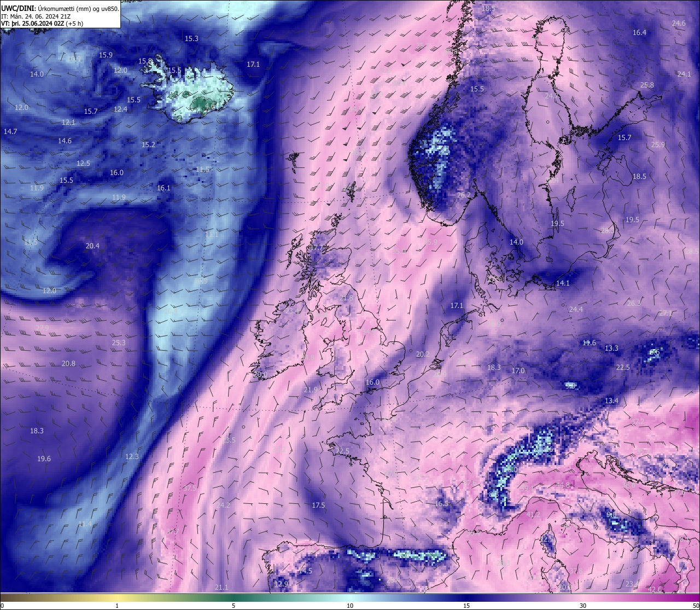Click the 14.5 value over Spain
This screenshot has height=610, width=700.
305,571
